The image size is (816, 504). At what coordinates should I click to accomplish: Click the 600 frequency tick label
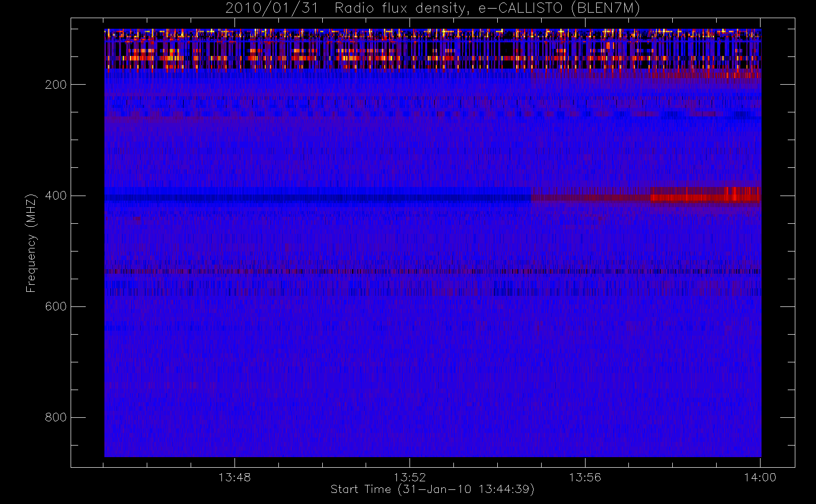pyautogui.click(x=55, y=306)
